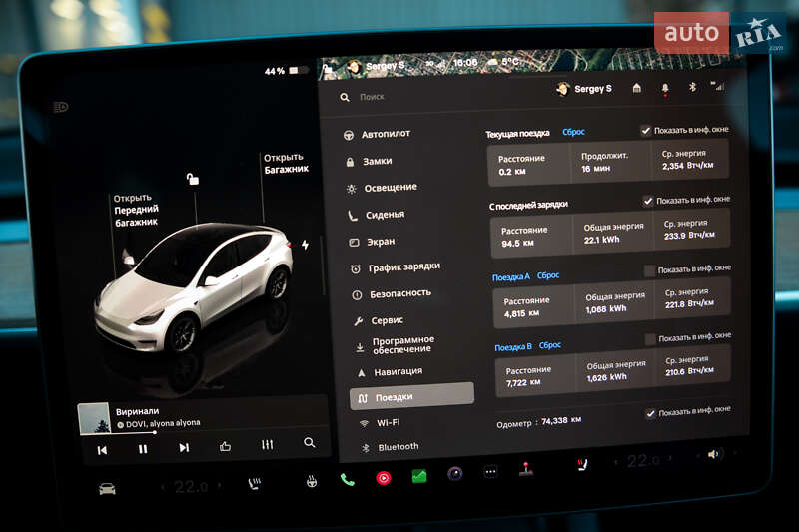
Task: Open the all-apps three dots icon
Action: [490, 472]
